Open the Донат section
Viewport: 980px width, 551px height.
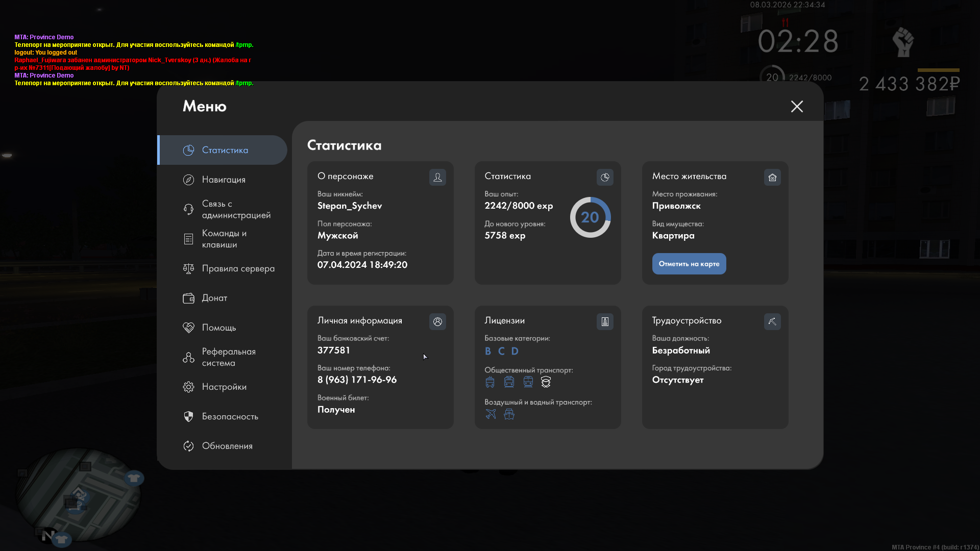pos(214,298)
